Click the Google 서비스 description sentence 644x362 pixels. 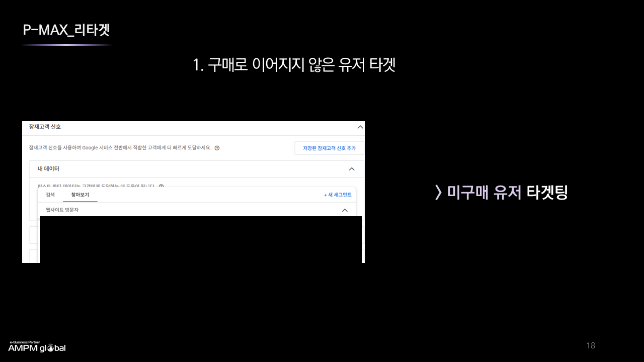pos(120,148)
